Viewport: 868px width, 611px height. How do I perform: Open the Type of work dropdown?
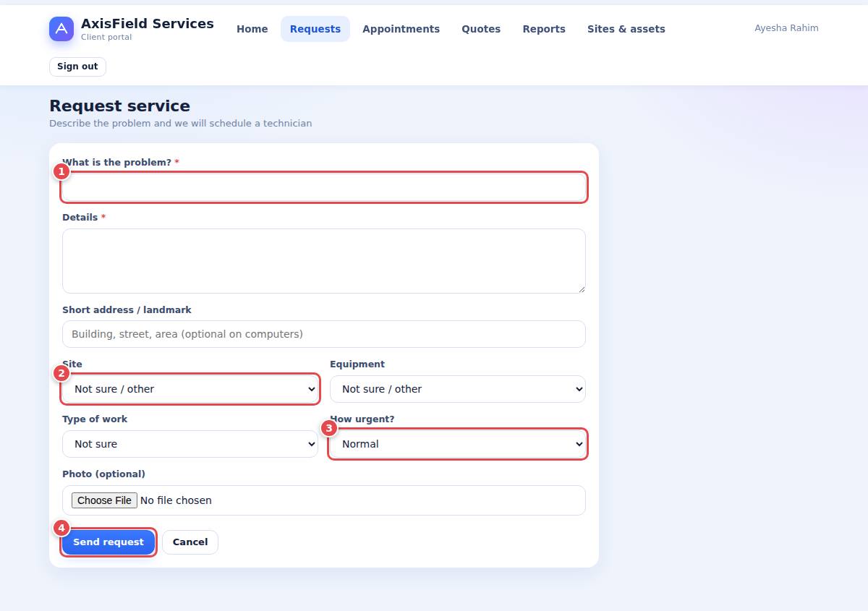pyautogui.click(x=190, y=444)
